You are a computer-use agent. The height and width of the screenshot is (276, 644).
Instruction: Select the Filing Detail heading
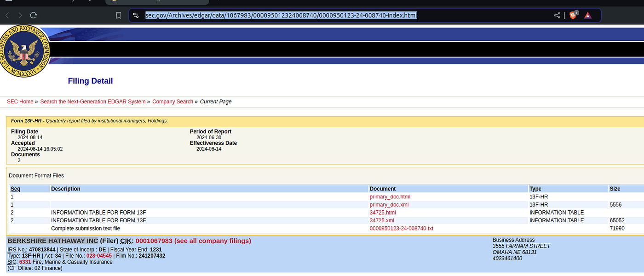(x=90, y=81)
